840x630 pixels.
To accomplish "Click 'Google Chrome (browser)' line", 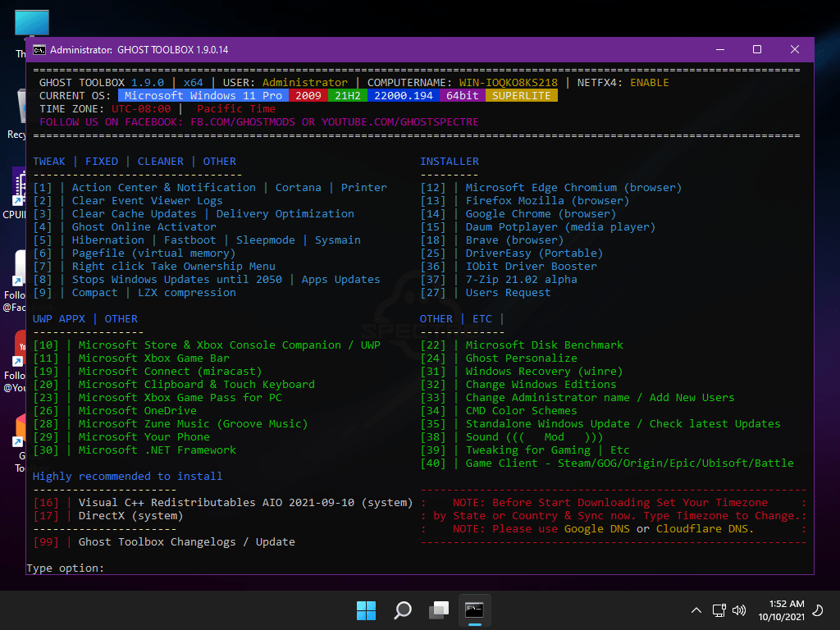I will coord(541,214).
